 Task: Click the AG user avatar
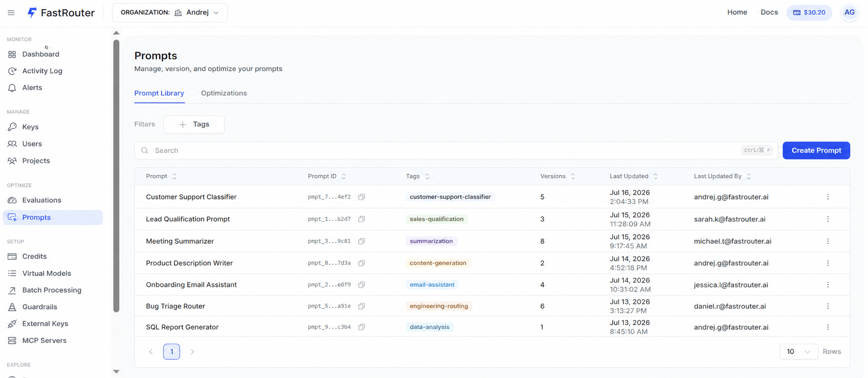[849, 12]
